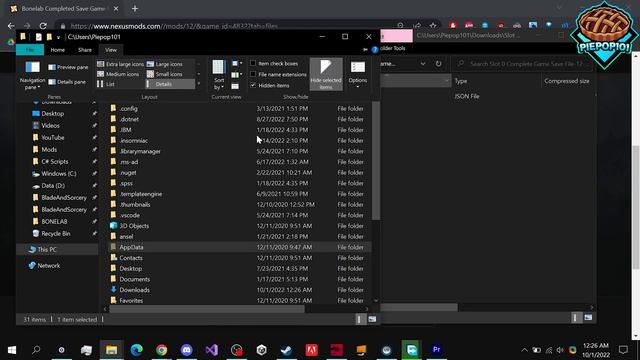Open the BONELAB quick access folder
Viewport: 640px width, 360px height.
[x=54, y=222]
